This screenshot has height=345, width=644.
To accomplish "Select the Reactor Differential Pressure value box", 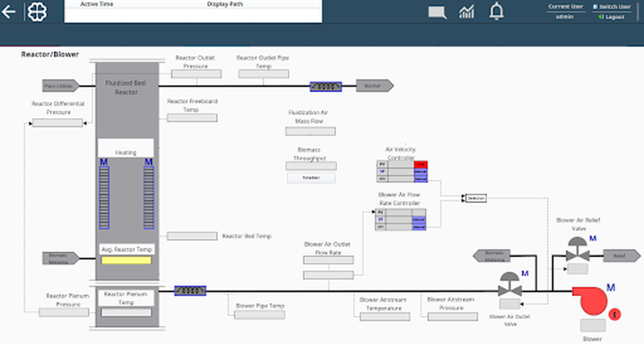I will (x=57, y=123).
